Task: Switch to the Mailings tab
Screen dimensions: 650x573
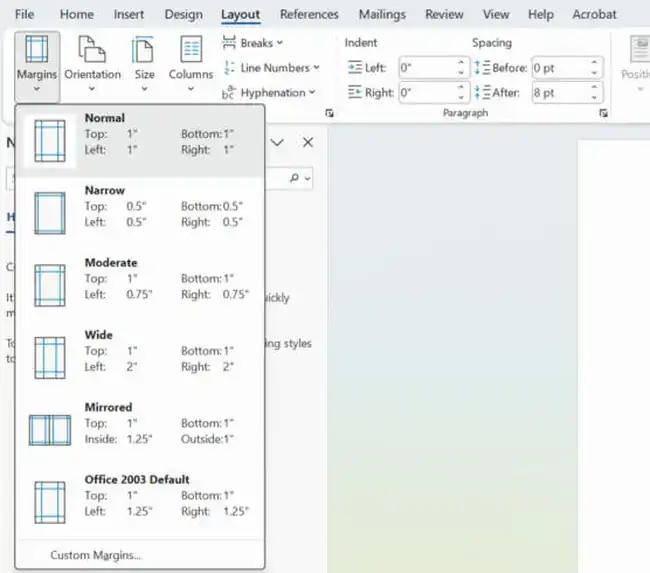Action: pyautogui.click(x=382, y=15)
